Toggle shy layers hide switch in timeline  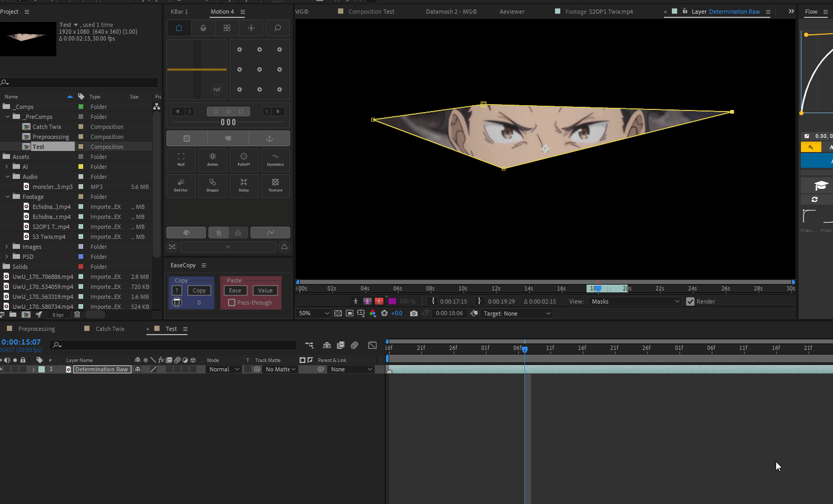point(327,345)
